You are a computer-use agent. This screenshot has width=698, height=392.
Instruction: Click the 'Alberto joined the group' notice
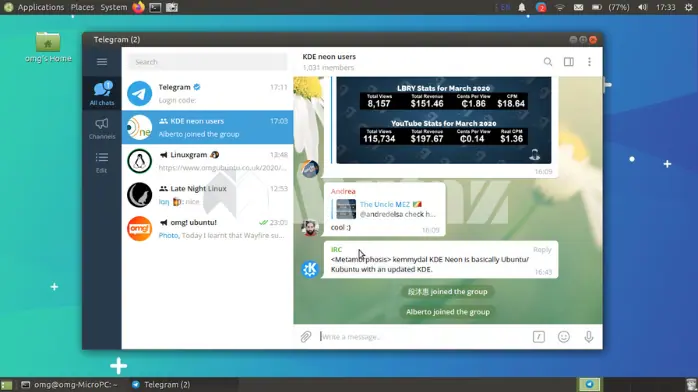pos(448,312)
